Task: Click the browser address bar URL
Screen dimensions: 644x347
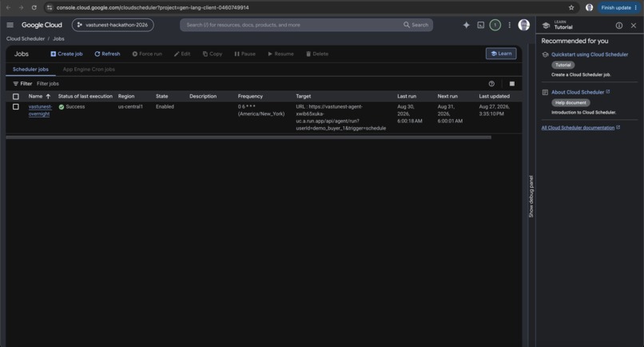Action: [153, 7]
